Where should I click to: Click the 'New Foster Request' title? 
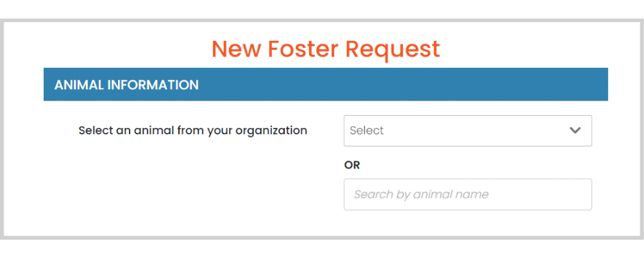point(326,49)
